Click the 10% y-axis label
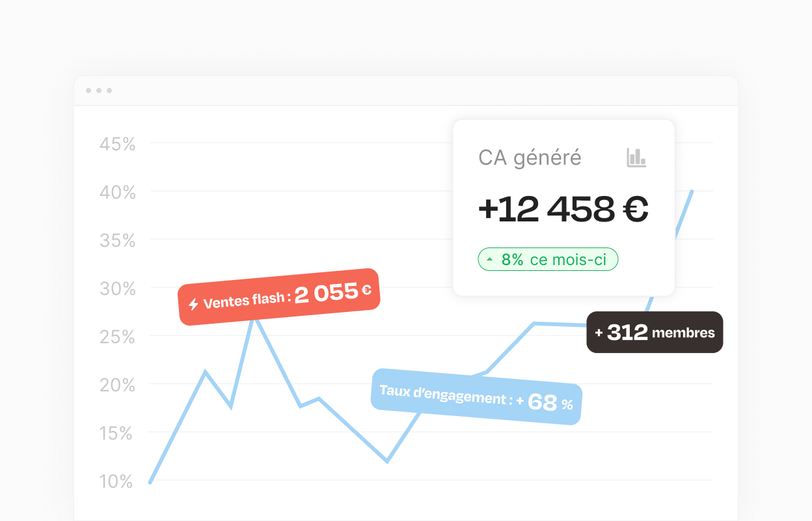 coord(118,482)
